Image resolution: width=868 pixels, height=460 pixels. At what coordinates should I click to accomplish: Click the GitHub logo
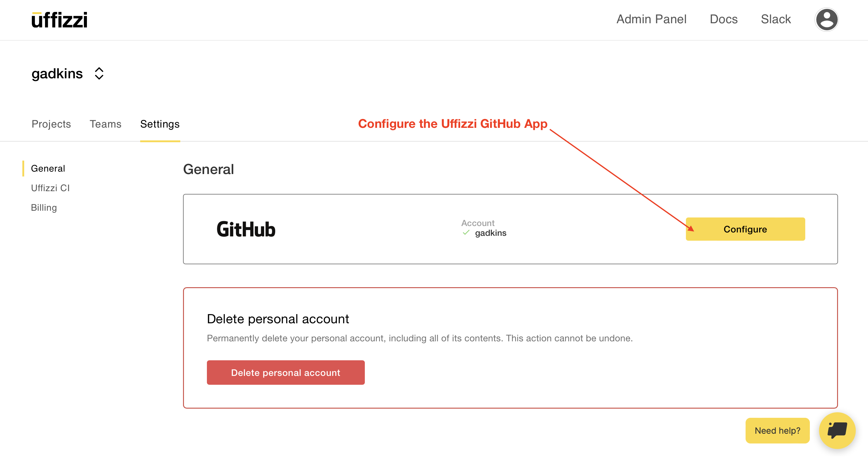(246, 229)
